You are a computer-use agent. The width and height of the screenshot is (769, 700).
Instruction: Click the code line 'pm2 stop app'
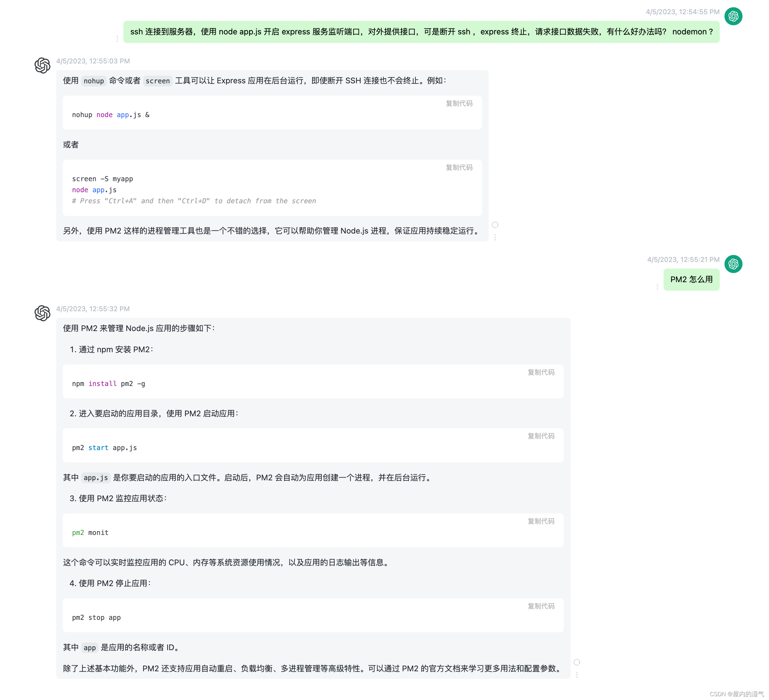click(x=96, y=618)
